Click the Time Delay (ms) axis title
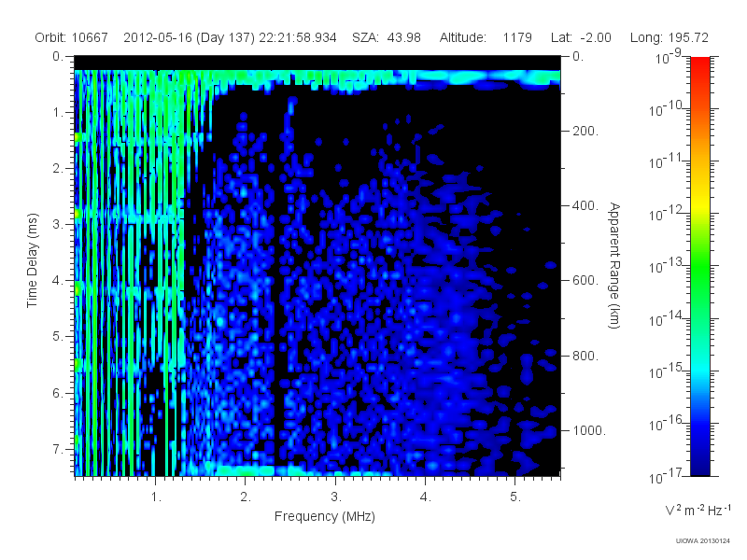The image size is (747, 560). coord(32,260)
